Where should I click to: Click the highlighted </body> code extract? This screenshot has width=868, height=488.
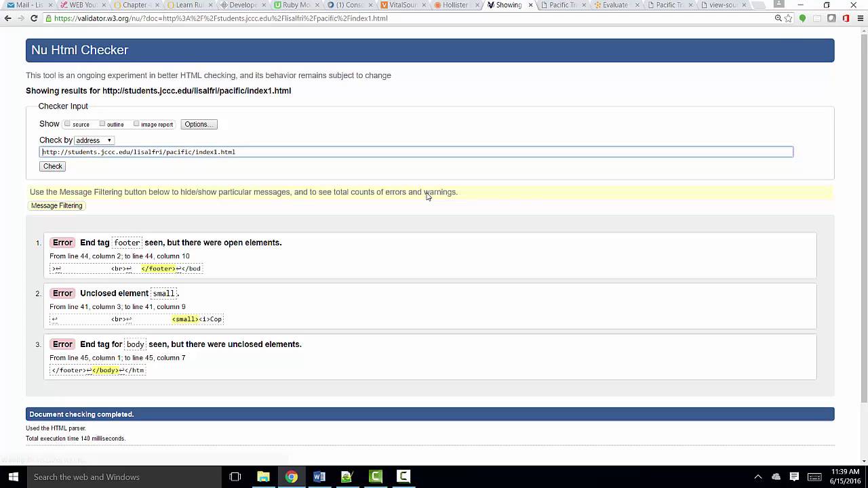click(106, 370)
